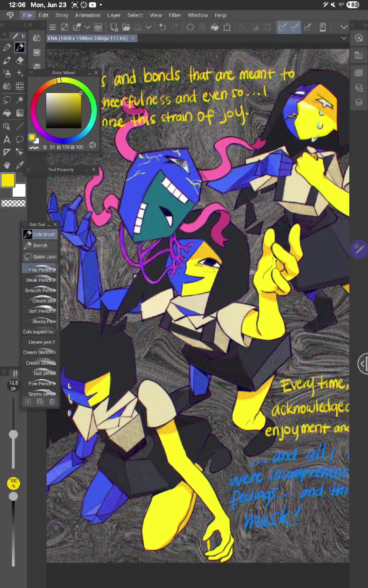The image size is (368, 588).
Task: Select the Correct Line tool
Action: (20, 152)
